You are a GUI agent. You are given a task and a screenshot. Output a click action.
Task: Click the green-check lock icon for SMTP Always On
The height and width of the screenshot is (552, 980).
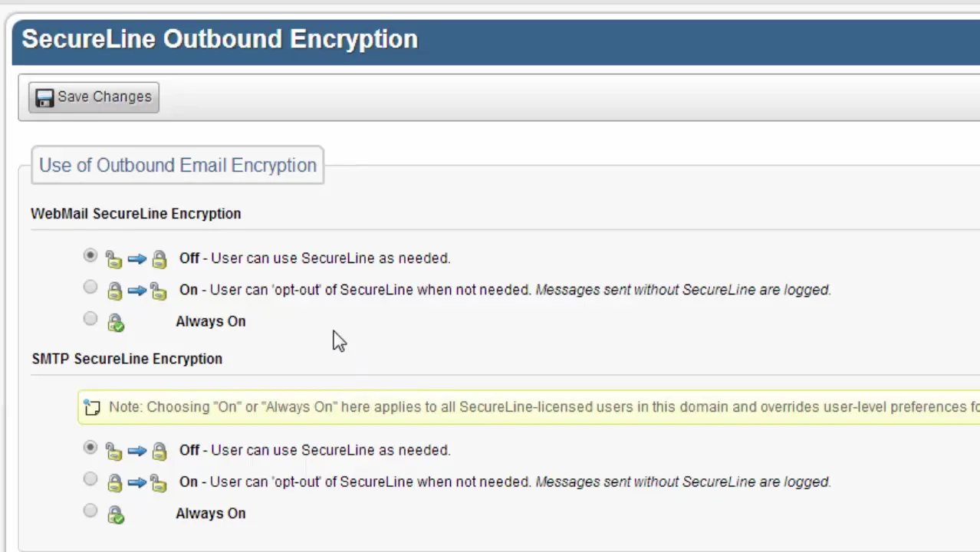click(x=116, y=514)
